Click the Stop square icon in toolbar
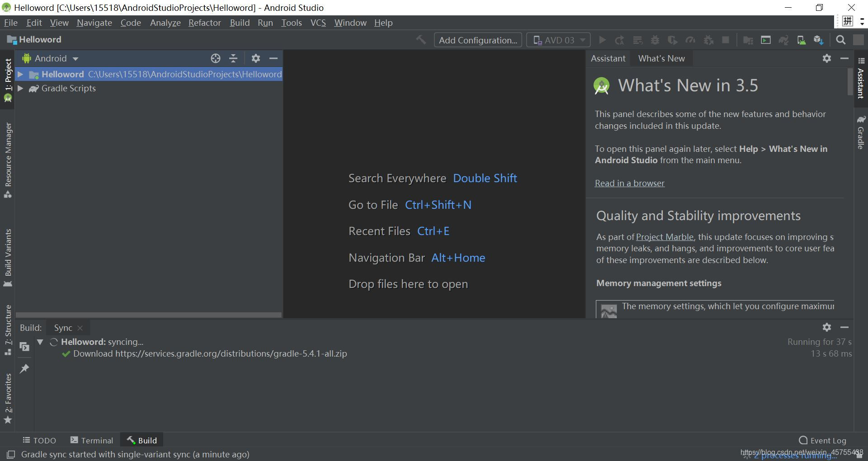Image resolution: width=868 pixels, height=461 pixels. [x=726, y=40]
